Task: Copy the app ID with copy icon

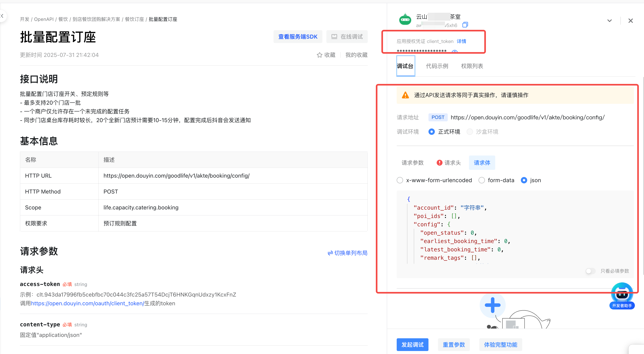Action: tap(465, 25)
